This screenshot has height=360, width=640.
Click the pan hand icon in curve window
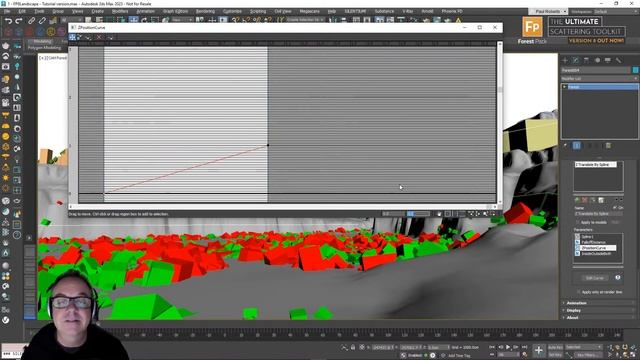(x=439, y=213)
